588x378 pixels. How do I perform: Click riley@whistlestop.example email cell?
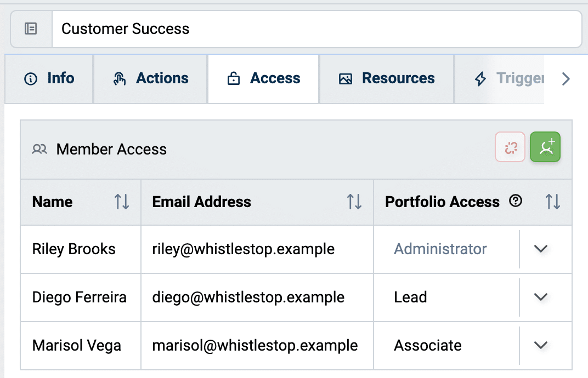[257, 249]
